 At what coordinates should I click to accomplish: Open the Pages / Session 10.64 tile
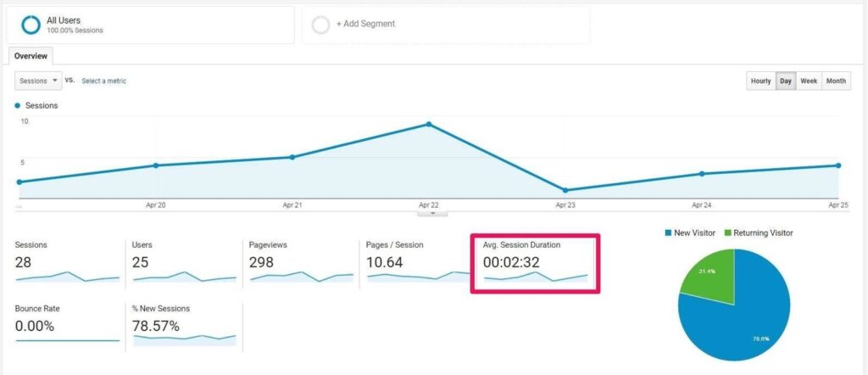click(418, 264)
